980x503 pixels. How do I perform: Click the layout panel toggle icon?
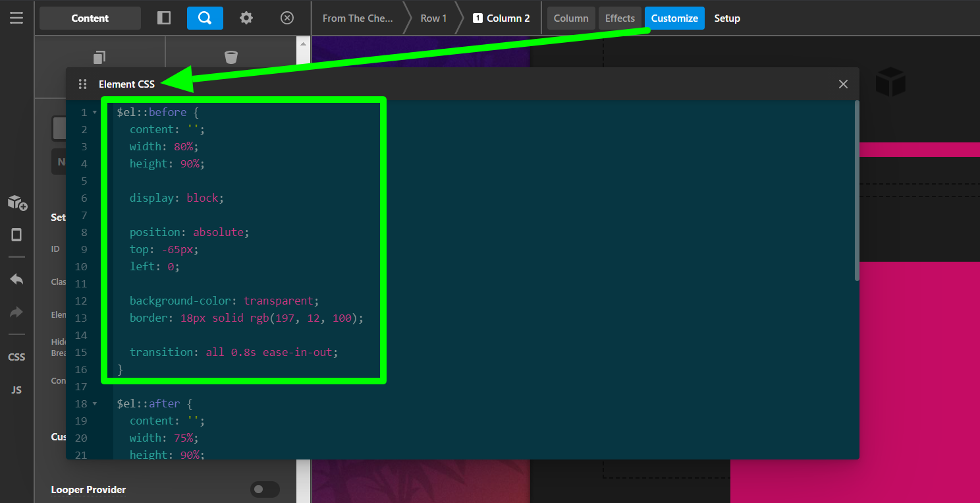164,18
